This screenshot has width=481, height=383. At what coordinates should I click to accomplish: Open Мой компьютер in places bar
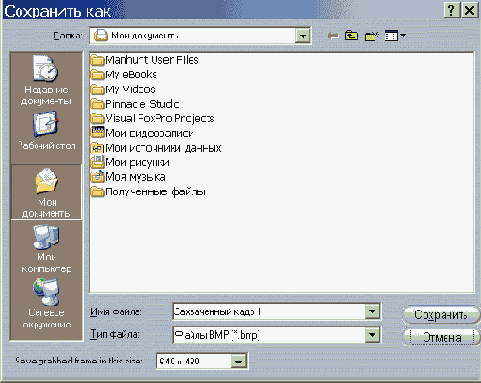[x=46, y=248]
